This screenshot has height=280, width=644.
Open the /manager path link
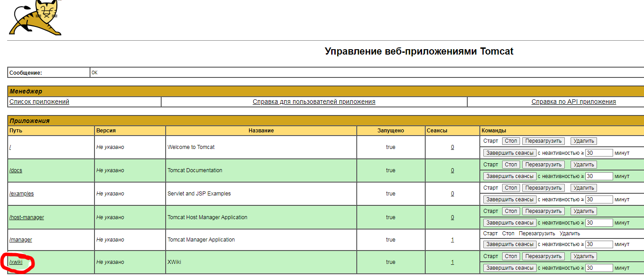[21, 240]
